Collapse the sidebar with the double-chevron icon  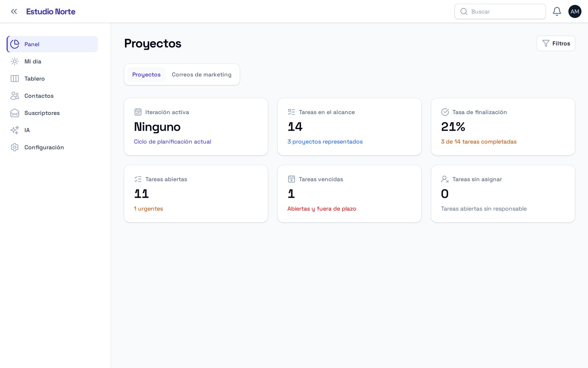(x=14, y=11)
